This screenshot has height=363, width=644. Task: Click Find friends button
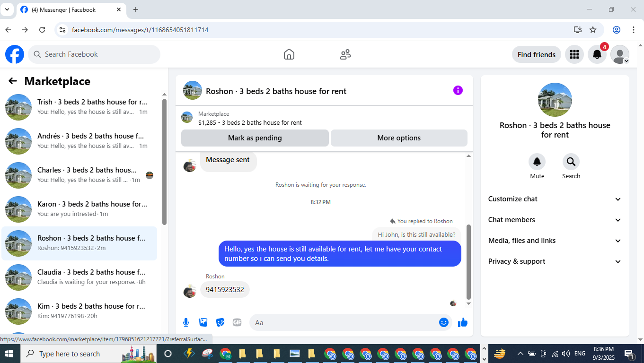coord(537,54)
